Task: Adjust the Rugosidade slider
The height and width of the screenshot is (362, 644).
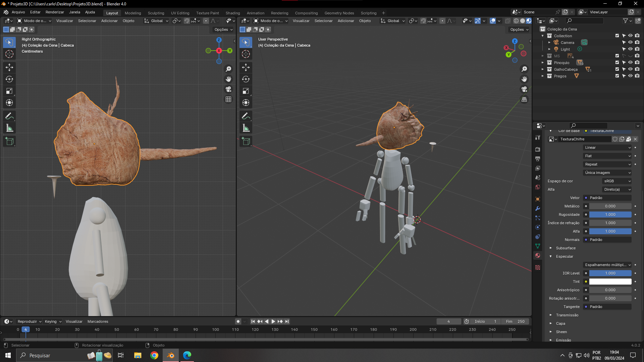Action: pos(610,215)
